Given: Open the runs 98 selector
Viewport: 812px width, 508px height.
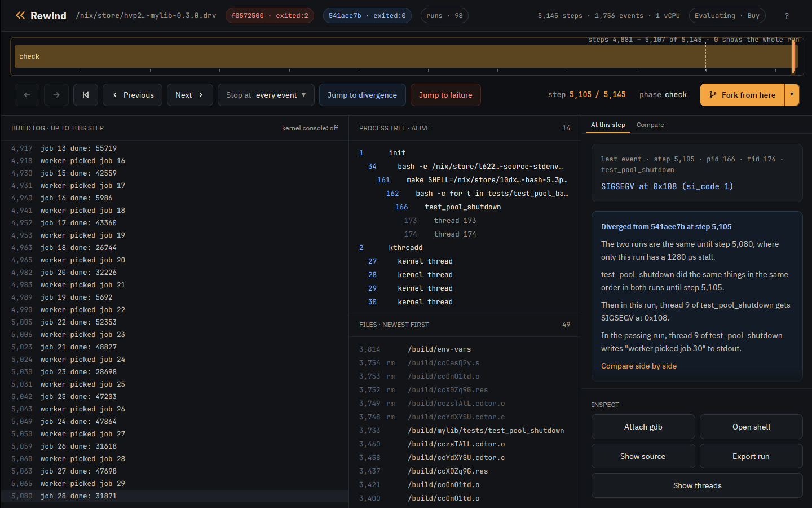Looking at the screenshot, I should [x=444, y=16].
